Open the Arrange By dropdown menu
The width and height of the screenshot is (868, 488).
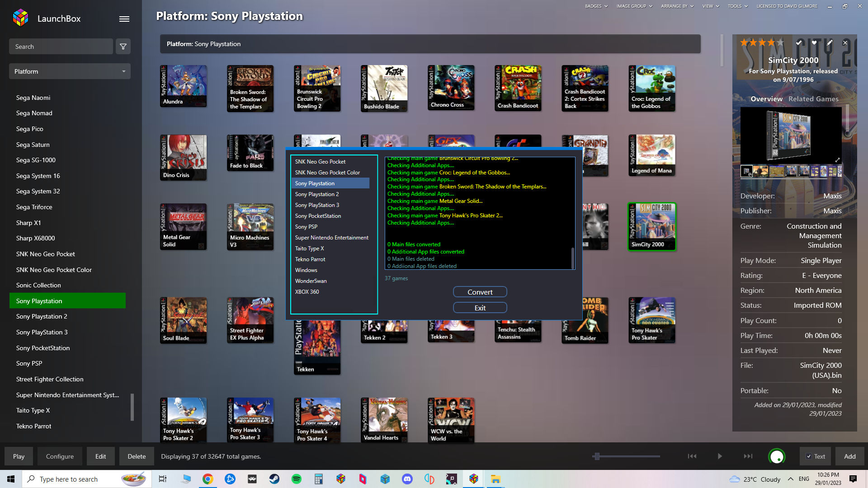click(x=677, y=6)
